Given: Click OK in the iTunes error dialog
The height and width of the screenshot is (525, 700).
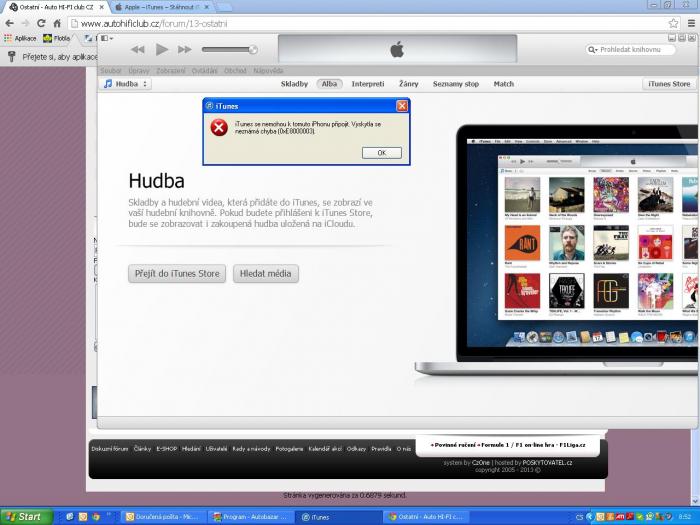Looking at the screenshot, I should point(381,153).
